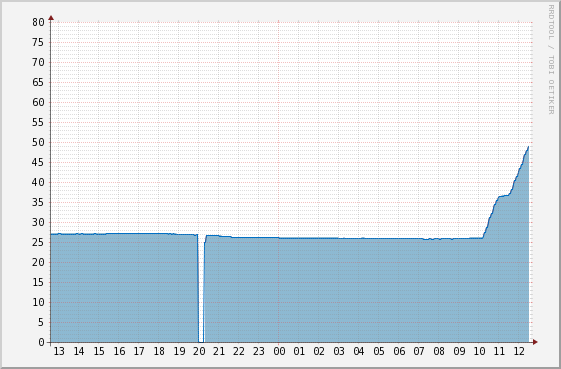Click the 00 midnight label on the x-axis
Screen dimensions: 561x369
pos(279,351)
